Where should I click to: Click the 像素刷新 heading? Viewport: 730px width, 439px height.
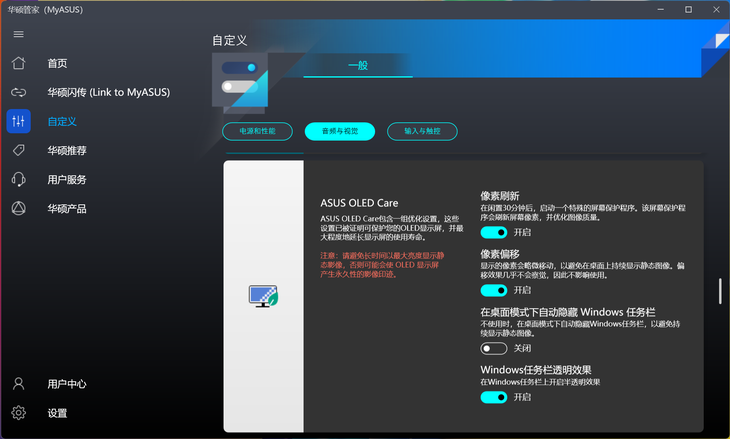(500, 196)
